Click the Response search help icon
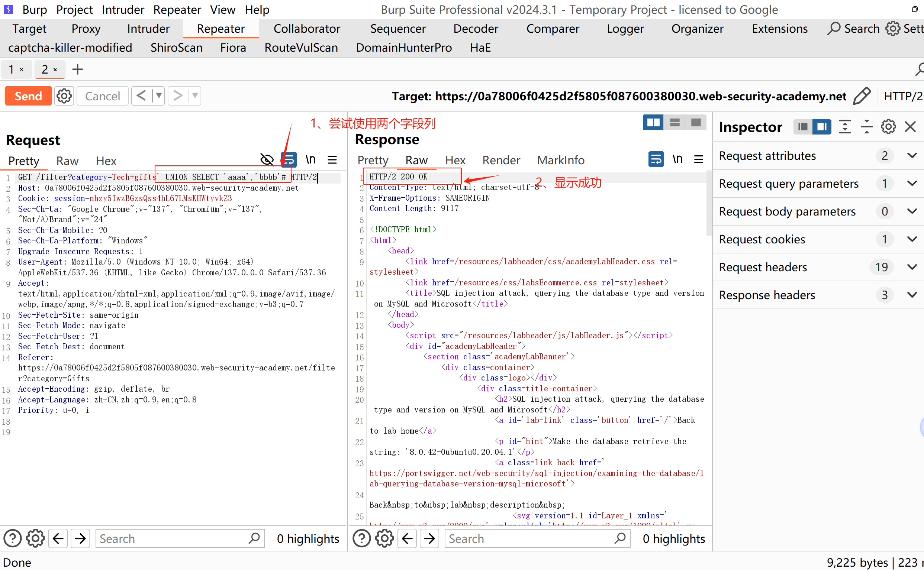This screenshot has width=924, height=570. [361, 538]
